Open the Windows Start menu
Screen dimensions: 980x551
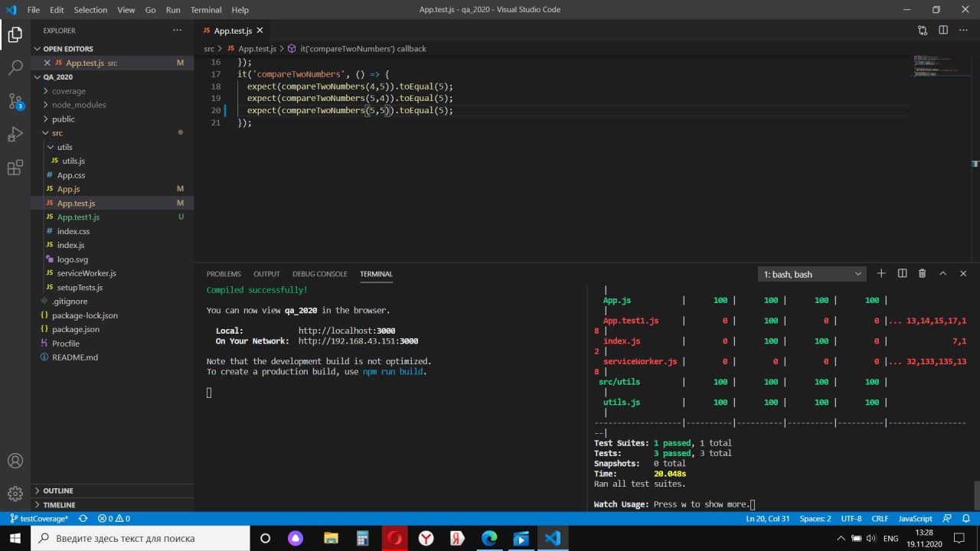pyautogui.click(x=15, y=538)
